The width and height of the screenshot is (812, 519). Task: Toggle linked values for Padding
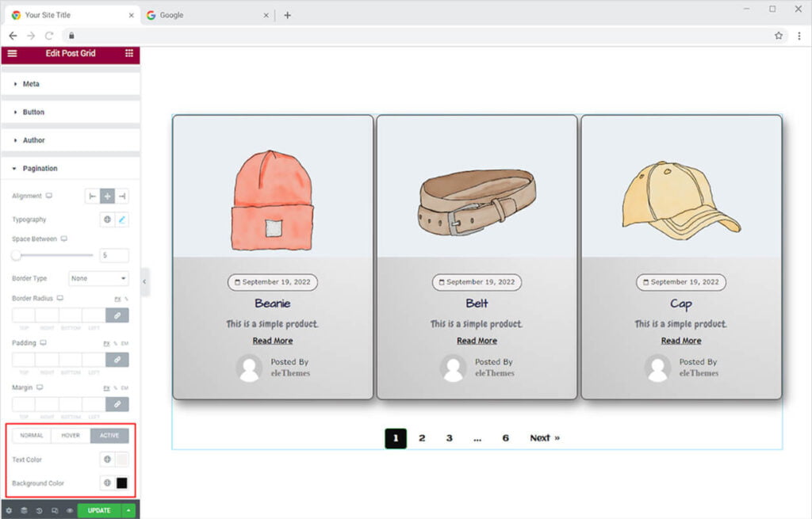[117, 360]
